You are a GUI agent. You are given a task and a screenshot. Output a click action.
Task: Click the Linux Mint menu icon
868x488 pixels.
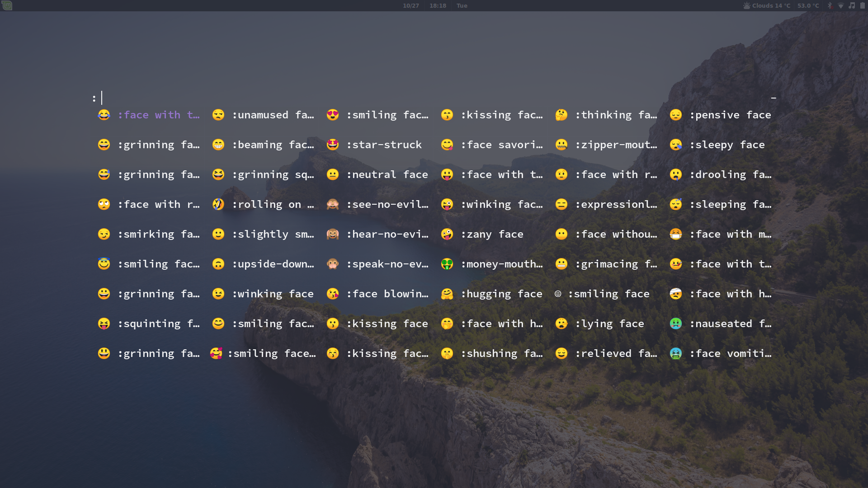7,5
